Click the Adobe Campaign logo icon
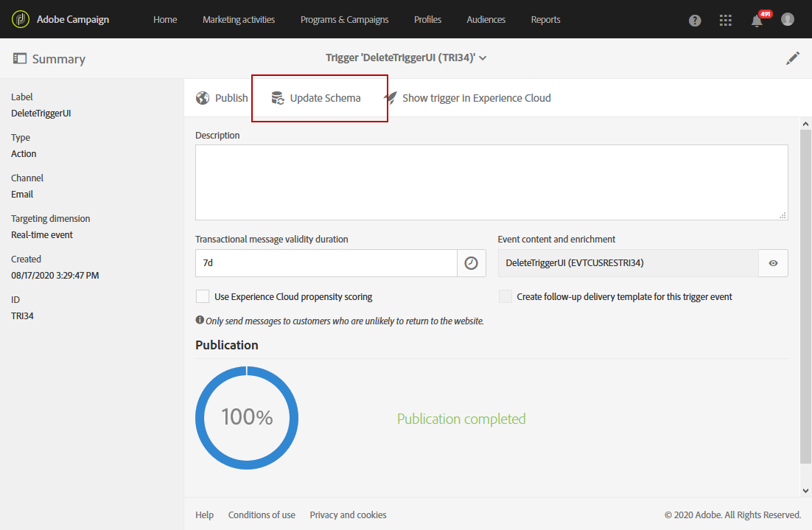 point(20,20)
